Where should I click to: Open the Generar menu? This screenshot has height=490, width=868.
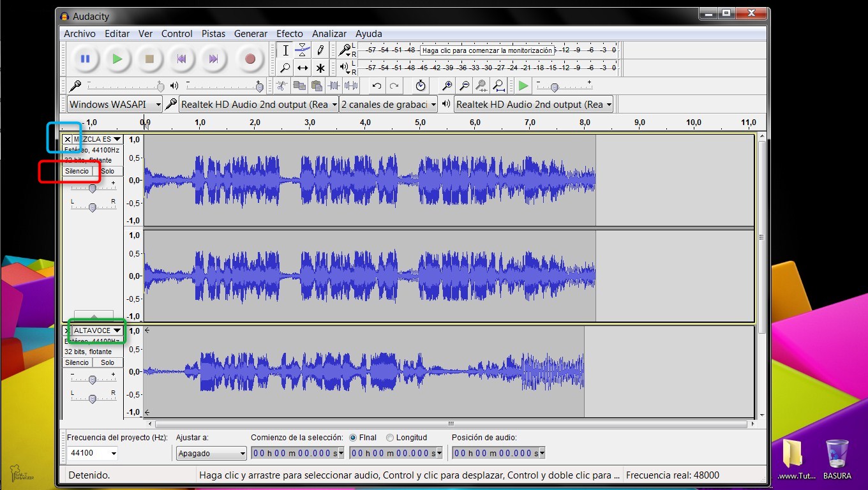(251, 34)
